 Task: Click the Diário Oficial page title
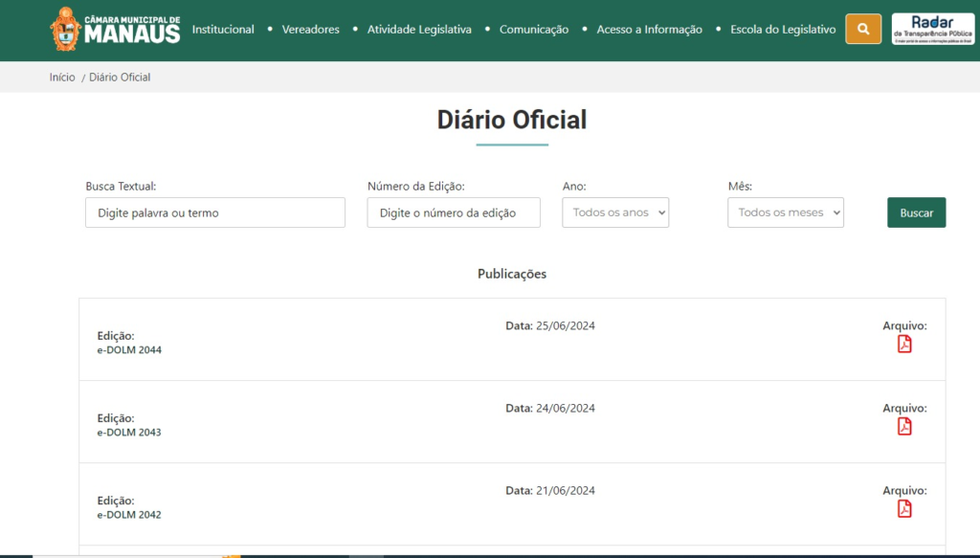[x=512, y=120]
